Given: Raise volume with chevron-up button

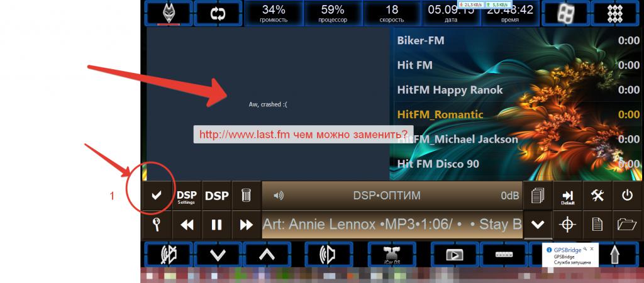Looking at the screenshot, I should 267,255.
